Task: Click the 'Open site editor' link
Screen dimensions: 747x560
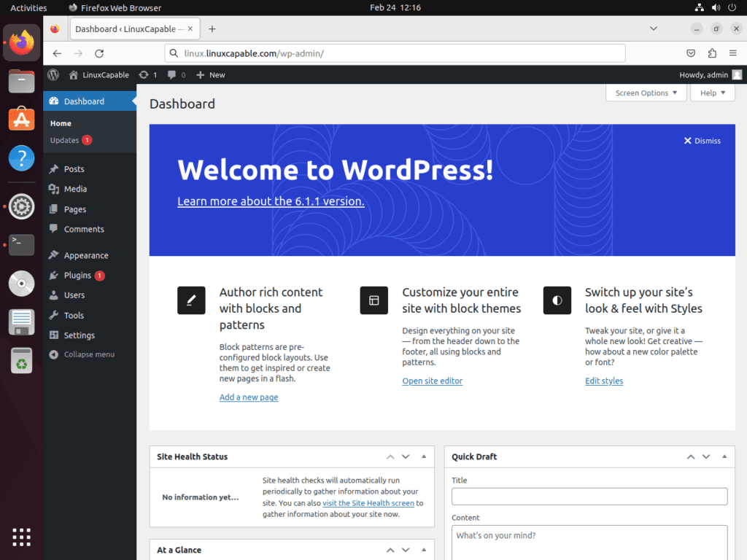Action: 432,381
